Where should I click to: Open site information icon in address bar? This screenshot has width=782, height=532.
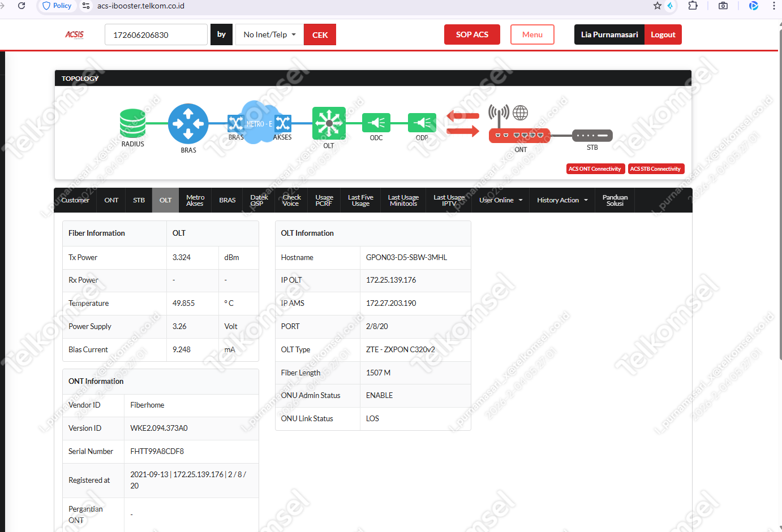[86, 6]
